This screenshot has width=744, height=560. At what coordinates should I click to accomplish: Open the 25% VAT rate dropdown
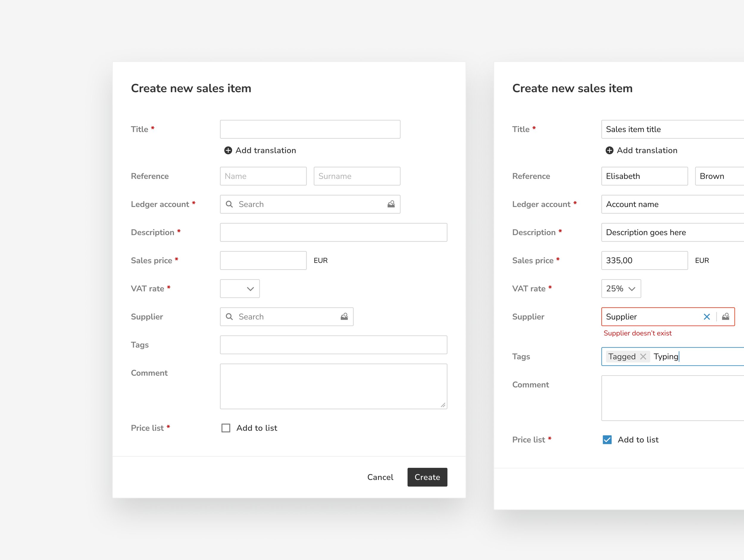(621, 289)
